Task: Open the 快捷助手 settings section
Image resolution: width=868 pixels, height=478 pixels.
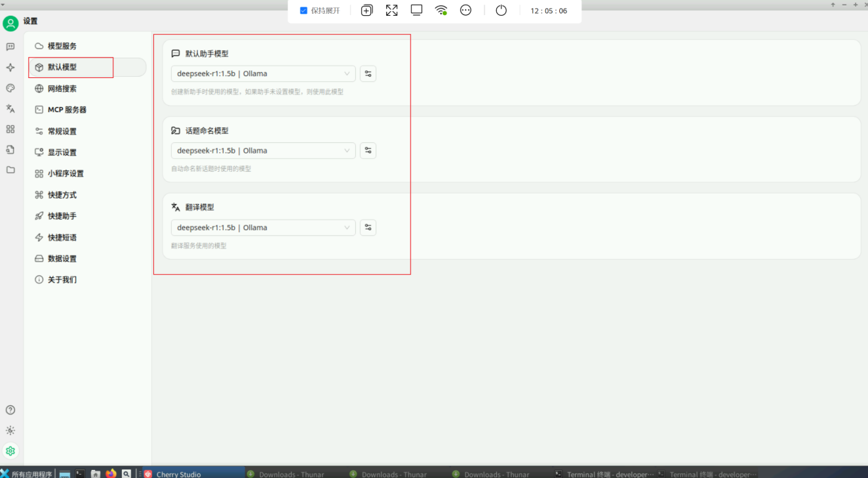Action: coord(87,216)
